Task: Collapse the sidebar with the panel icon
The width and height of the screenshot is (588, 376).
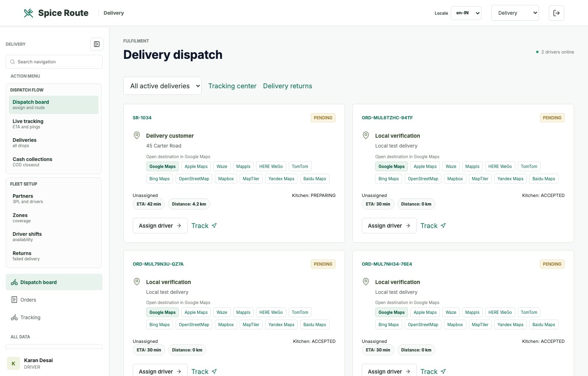Action: click(x=97, y=44)
